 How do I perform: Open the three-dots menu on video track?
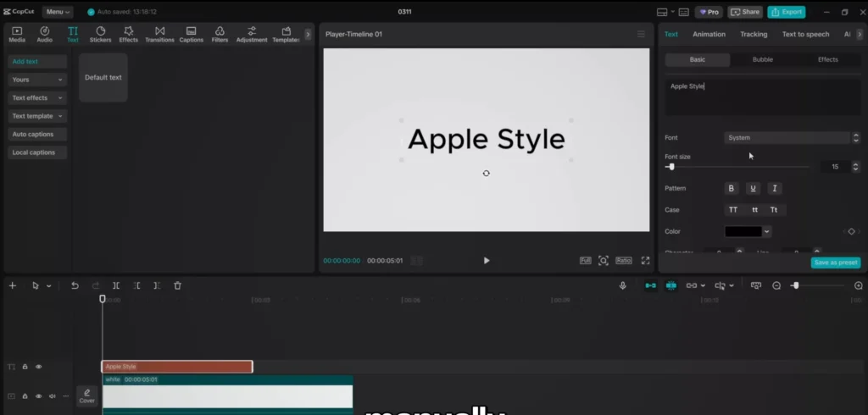pyautogui.click(x=66, y=396)
